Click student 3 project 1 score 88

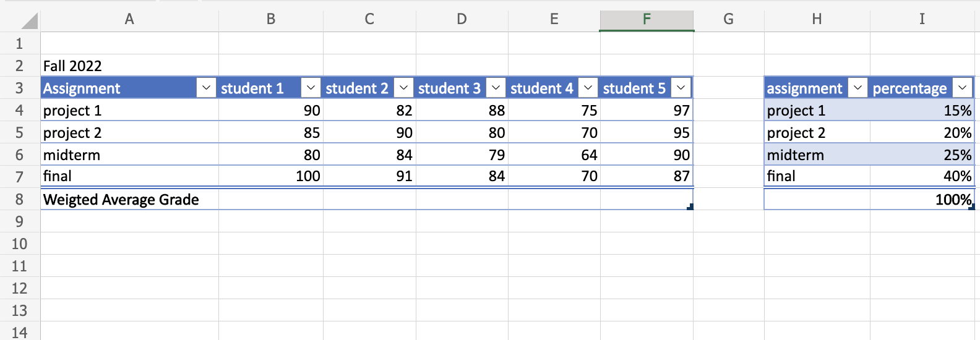click(462, 110)
